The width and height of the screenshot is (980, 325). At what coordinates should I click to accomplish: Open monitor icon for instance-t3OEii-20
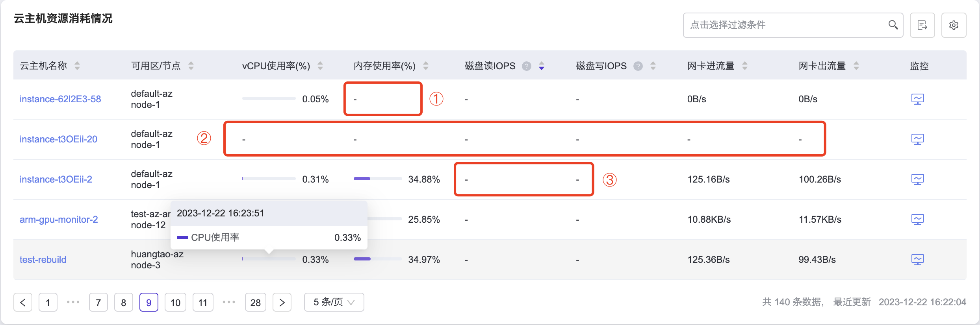[917, 139]
